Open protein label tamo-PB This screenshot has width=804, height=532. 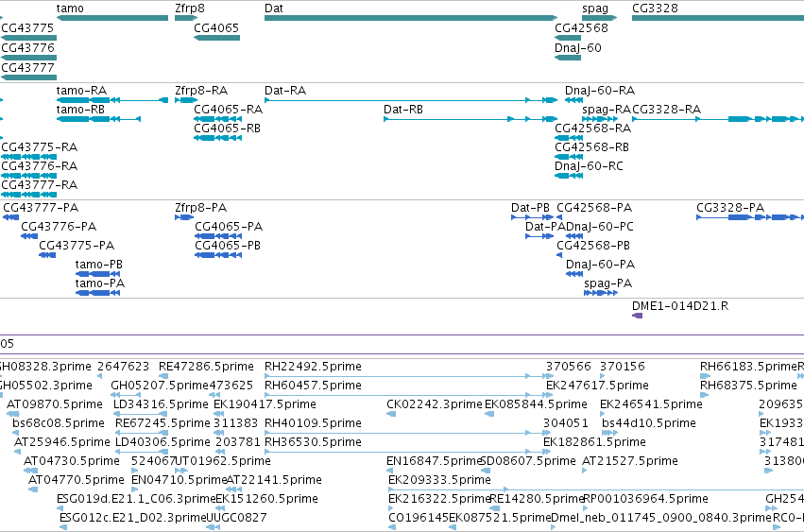point(99,265)
